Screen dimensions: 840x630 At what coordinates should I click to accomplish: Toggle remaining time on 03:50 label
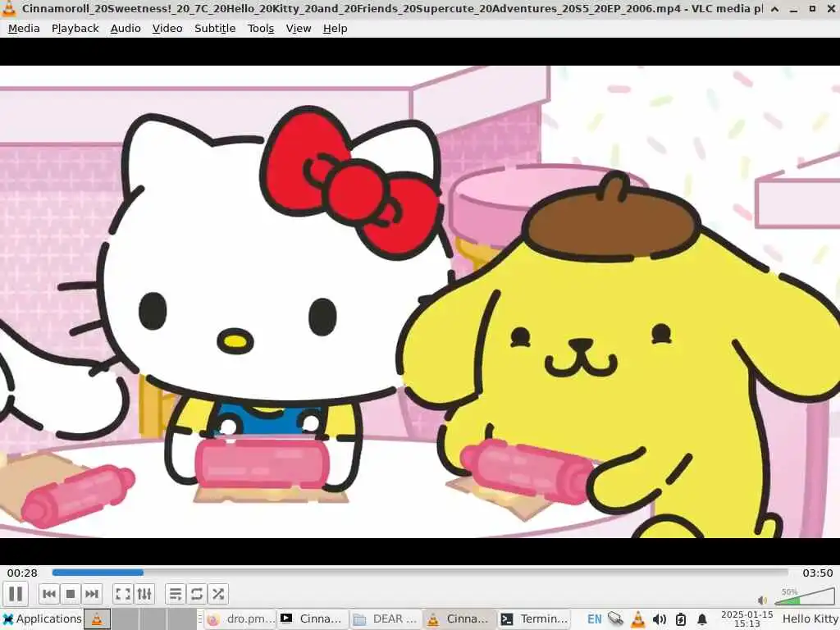pyautogui.click(x=817, y=573)
